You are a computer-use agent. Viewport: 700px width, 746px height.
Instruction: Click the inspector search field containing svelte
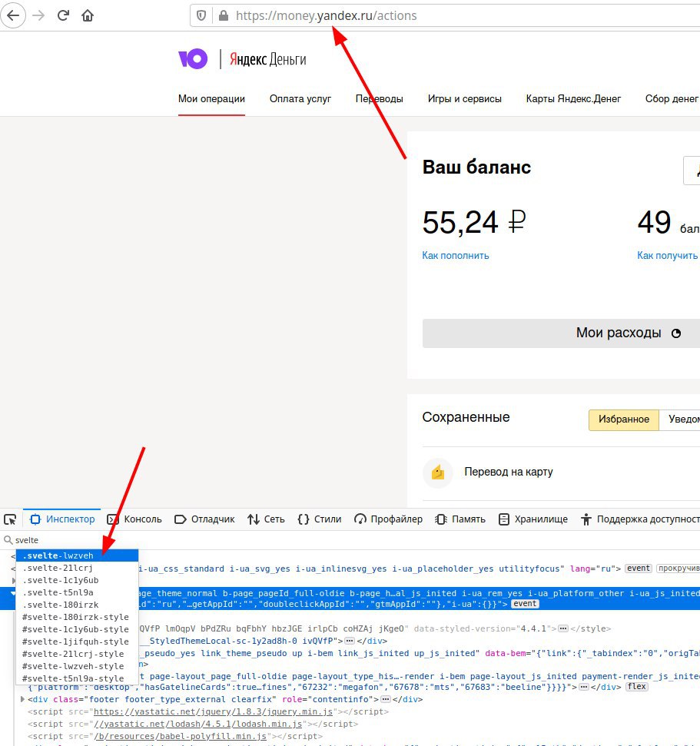tap(350, 540)
